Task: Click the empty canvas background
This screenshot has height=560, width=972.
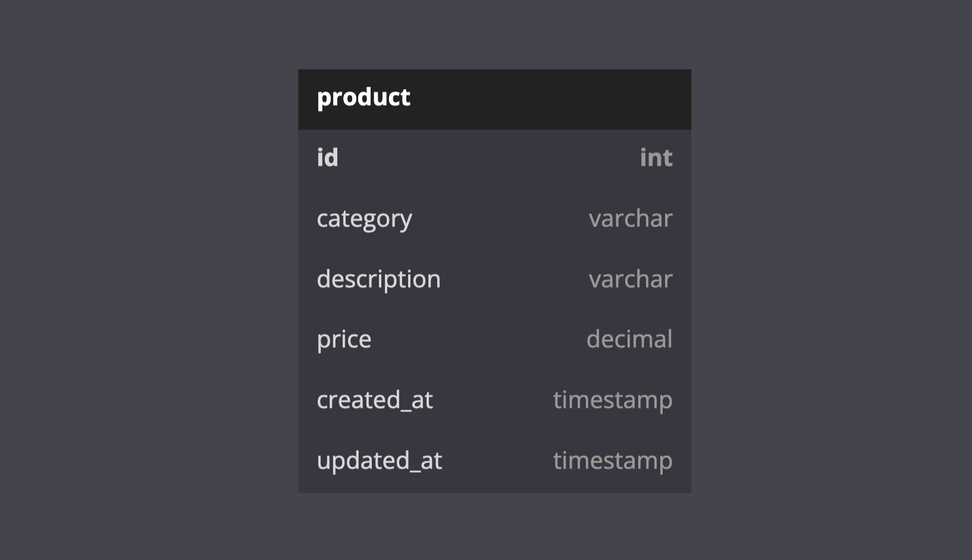Action: point(149,279)
